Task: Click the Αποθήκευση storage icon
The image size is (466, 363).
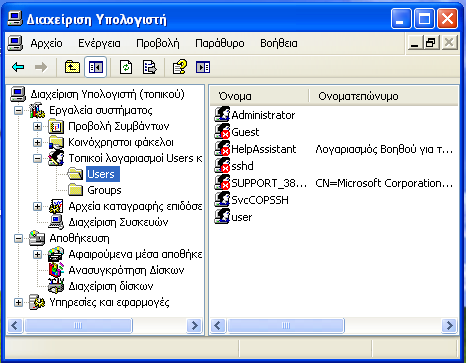Action: pos(37,238)
